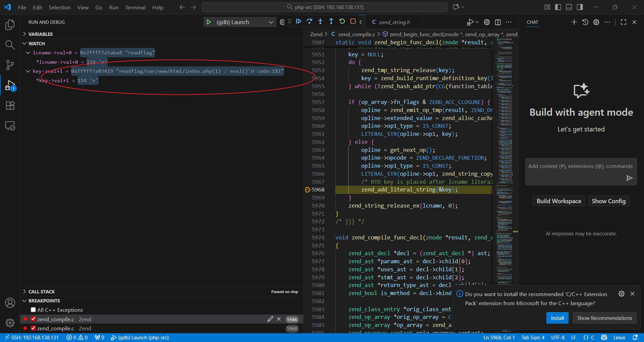Click the chat input field
644x342 pixels.
point(577,167)
